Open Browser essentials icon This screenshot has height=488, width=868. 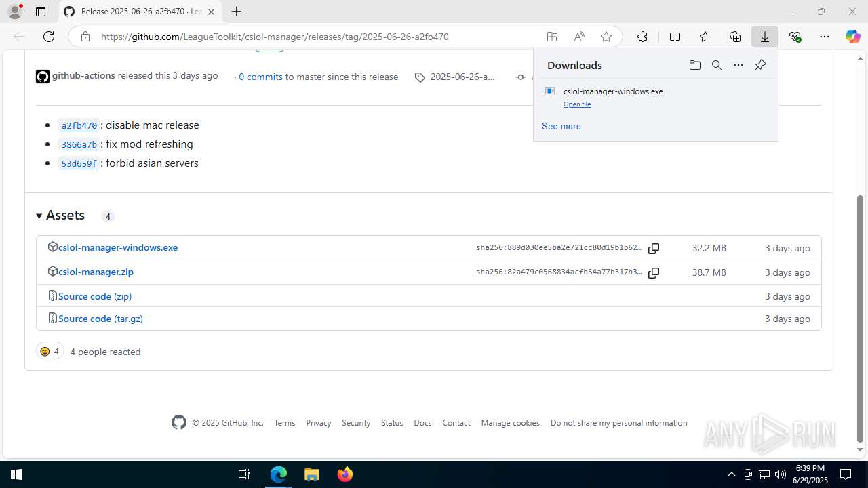(x=795, y=37)
